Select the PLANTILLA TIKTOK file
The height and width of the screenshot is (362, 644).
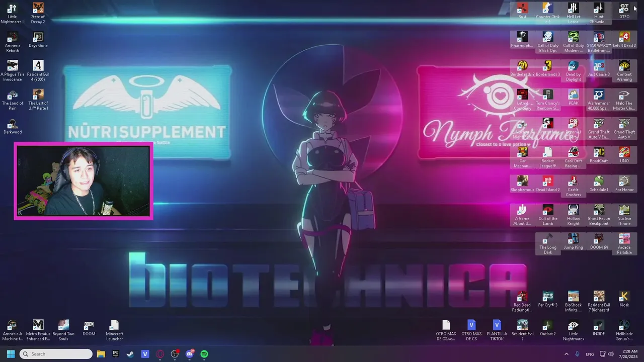(x=497, y=330)
